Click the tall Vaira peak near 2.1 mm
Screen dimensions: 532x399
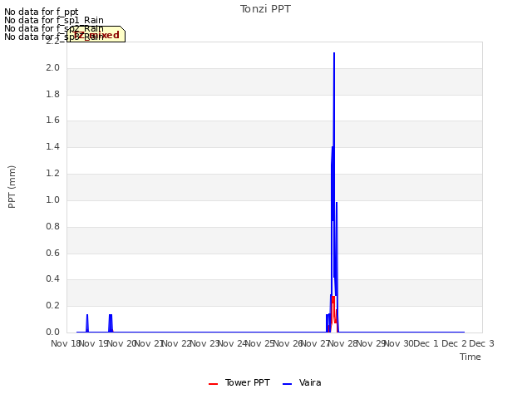(x=334, y=54)
